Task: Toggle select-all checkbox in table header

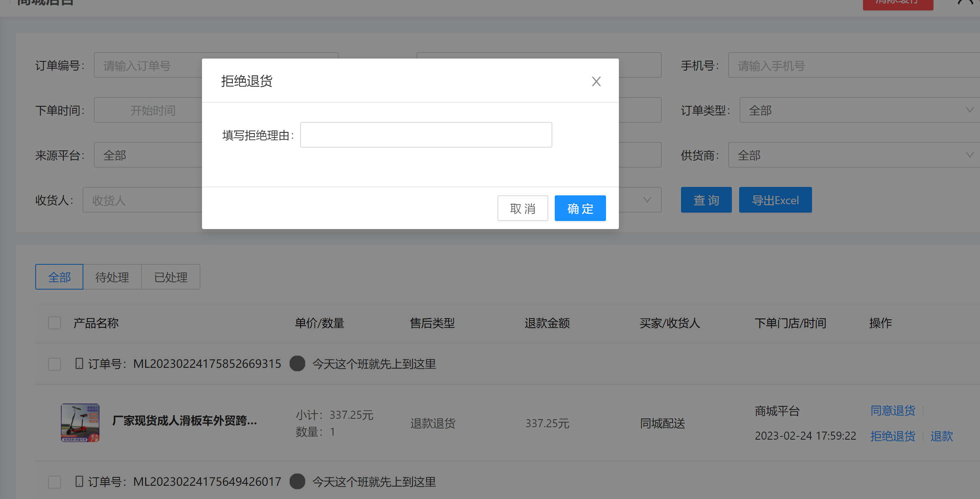Action: (55, 323)
